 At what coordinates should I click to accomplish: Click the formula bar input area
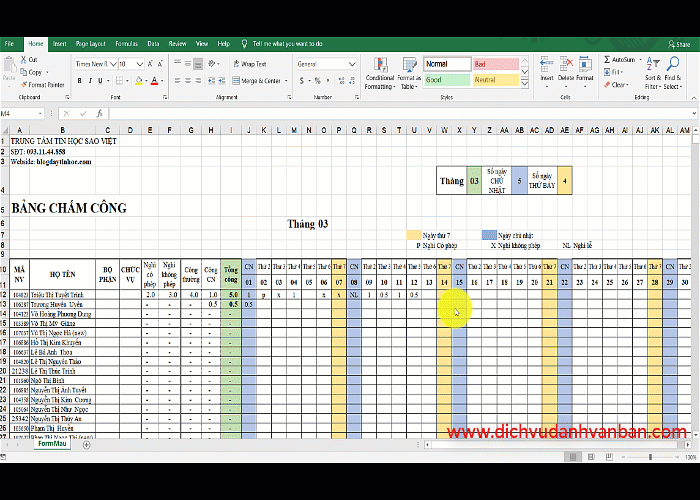tap(400, 114)
